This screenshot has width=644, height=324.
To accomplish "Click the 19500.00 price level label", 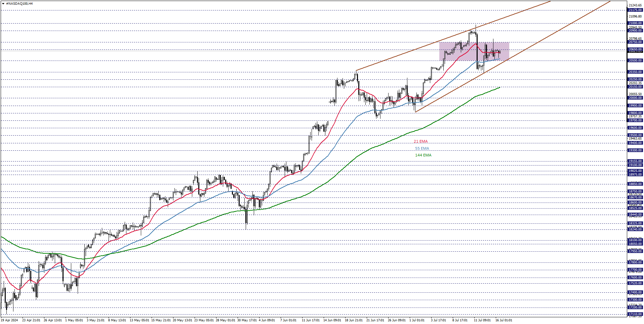I will (x=635, y=135).
